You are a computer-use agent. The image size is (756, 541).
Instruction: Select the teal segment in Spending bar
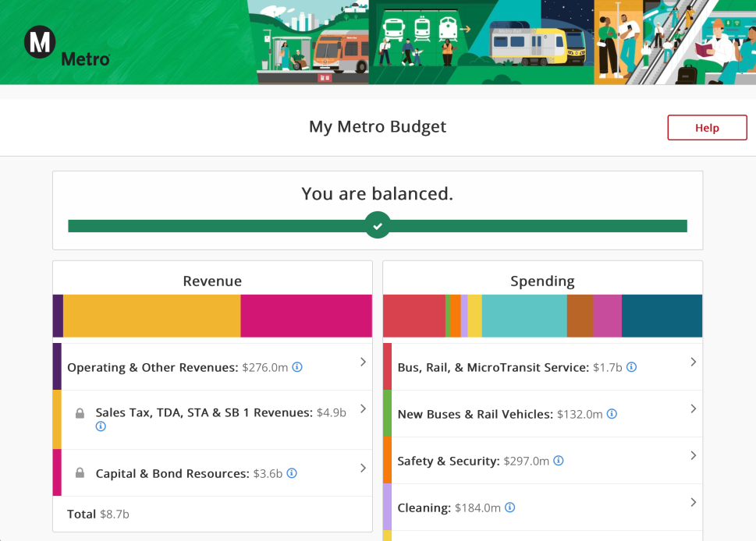[524, 316]
